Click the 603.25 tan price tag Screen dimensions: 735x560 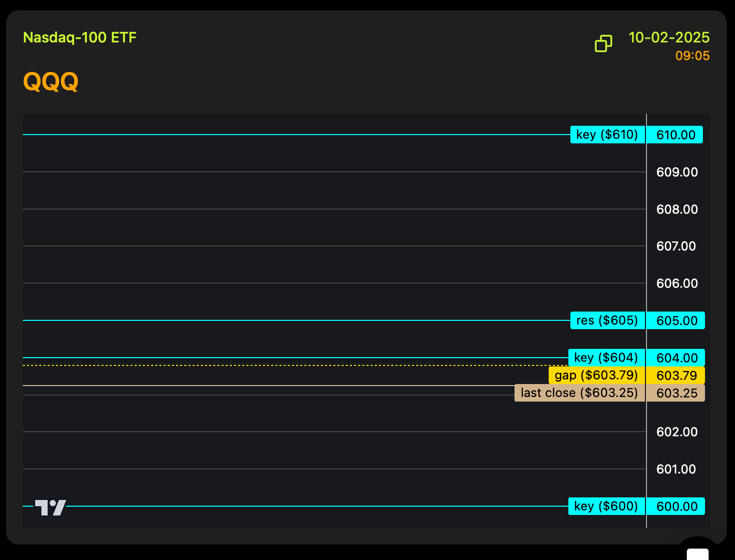(x=677, y=393)
